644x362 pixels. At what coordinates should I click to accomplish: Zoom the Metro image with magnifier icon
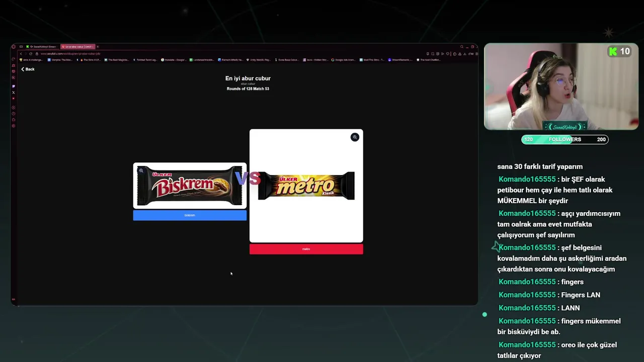coord(355,137)
